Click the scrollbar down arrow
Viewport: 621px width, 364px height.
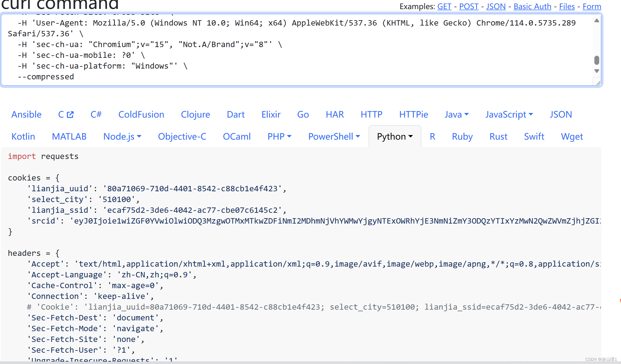[x=597, y=71]
